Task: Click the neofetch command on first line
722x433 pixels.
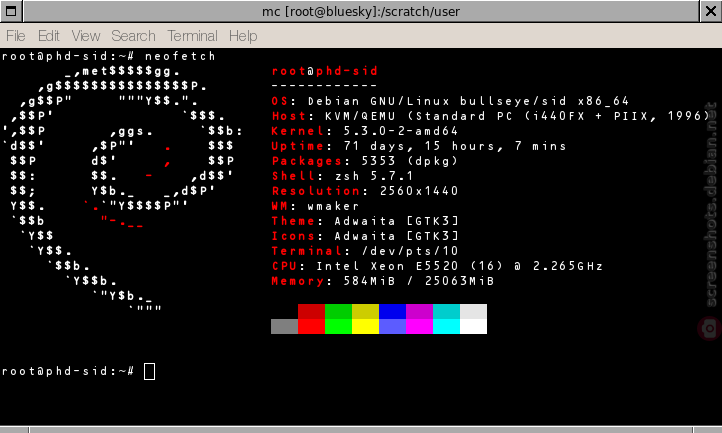Action: [180, 56]
